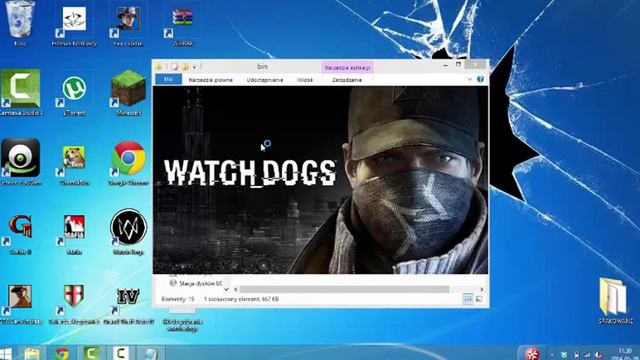The height and width of the screenshot is (360, 640).
Task: Click navigation pane scroll-down arrow
Action: [x=226, y=289]
